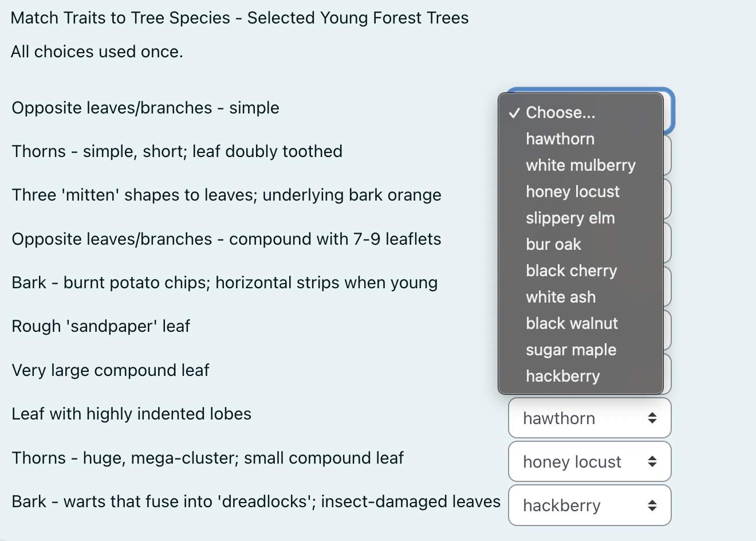Click the checked 'Choose...' option

pyautogui.click(x=560, y=112)
